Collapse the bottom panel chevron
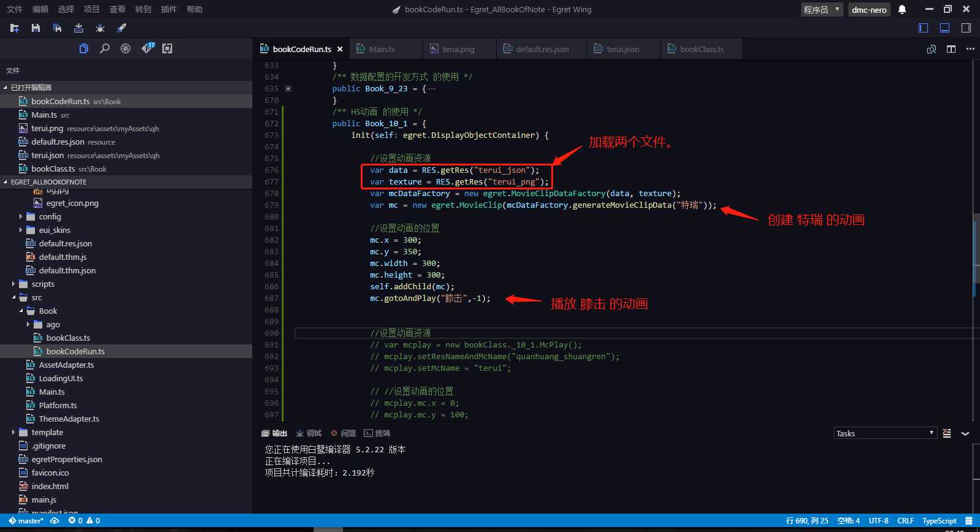980x532 pixels. (965, 433)
